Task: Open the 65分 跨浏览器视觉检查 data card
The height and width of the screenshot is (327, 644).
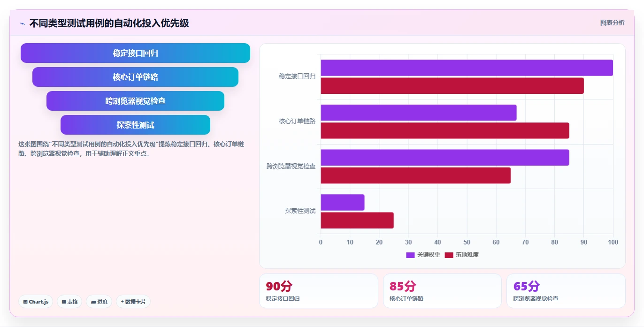Action: click(566, 291)
